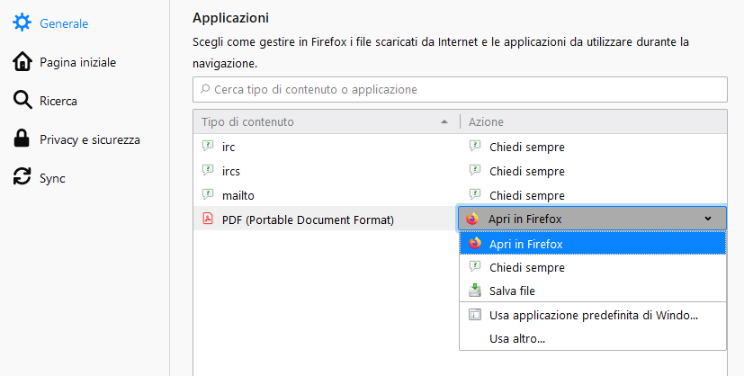Select the ircs content type row
The width and height of the screenshot is (744, 376).
point(326,171)
